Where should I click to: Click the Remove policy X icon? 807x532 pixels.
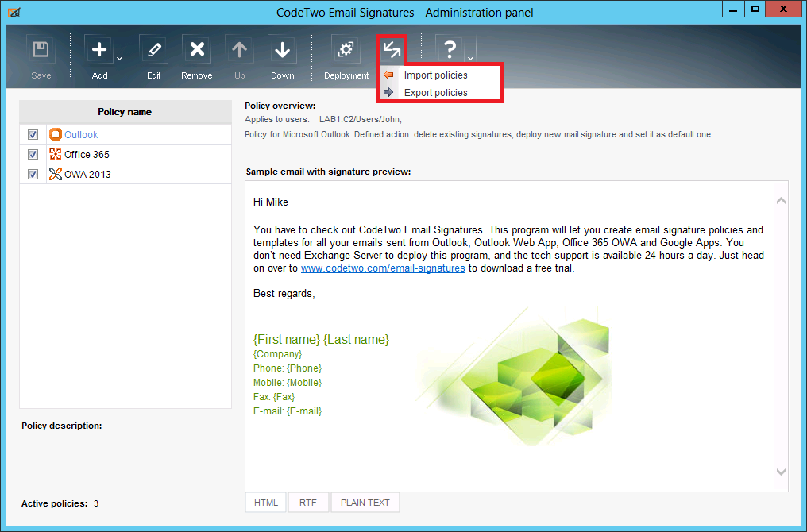click(197, 50)
